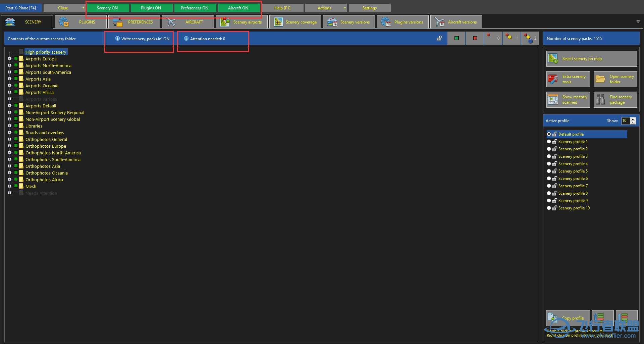Click the Scenery versions icon
This screenshot has height=344, width=644.
point(332,22)
